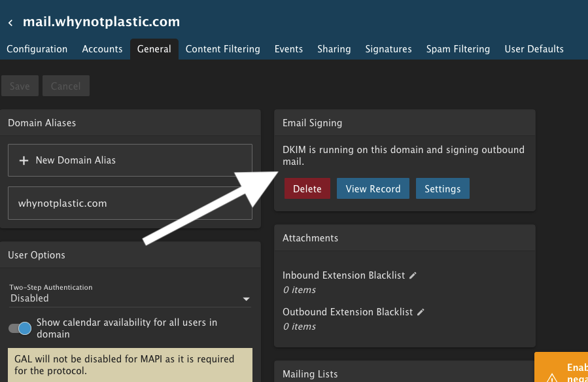The image size is (588, 382).
Task: Go to the Content Filtering tab
Action: coord(222,49)
